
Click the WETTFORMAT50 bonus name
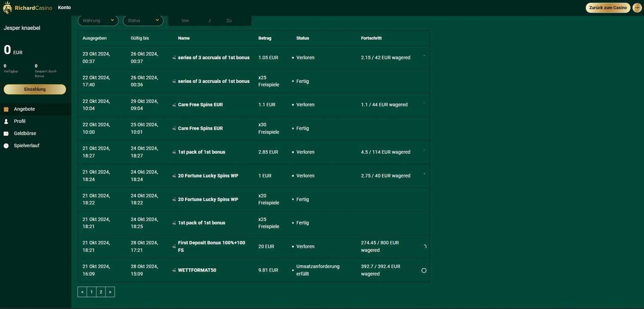[197, 270]
